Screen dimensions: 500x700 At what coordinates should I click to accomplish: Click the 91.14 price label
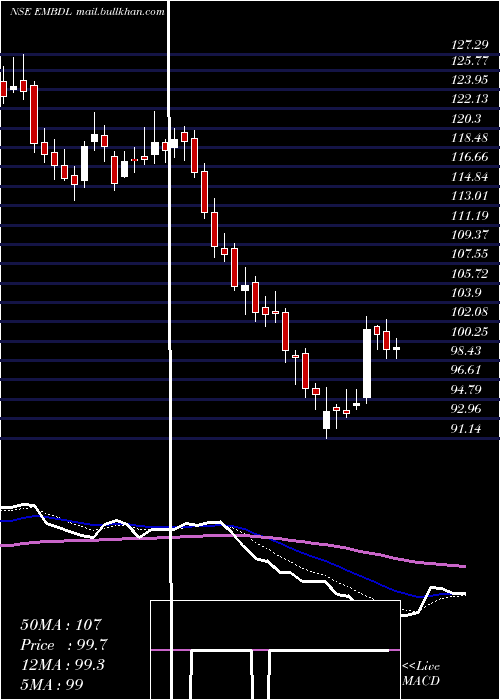[x=466, y=429]
